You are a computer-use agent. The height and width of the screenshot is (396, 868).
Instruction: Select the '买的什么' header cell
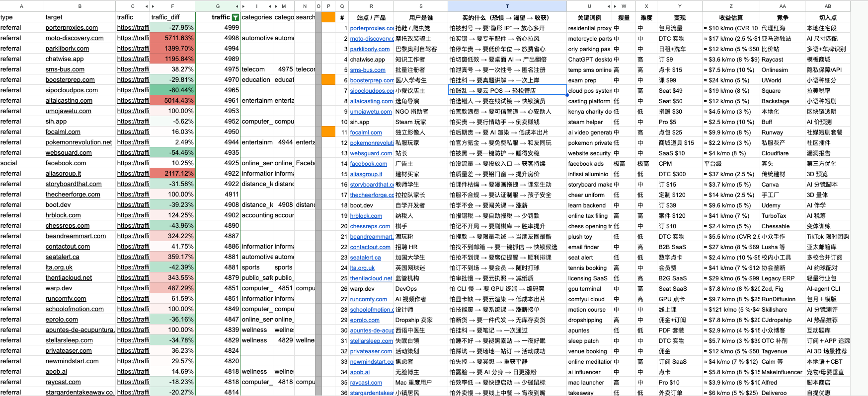click(507, 17)
